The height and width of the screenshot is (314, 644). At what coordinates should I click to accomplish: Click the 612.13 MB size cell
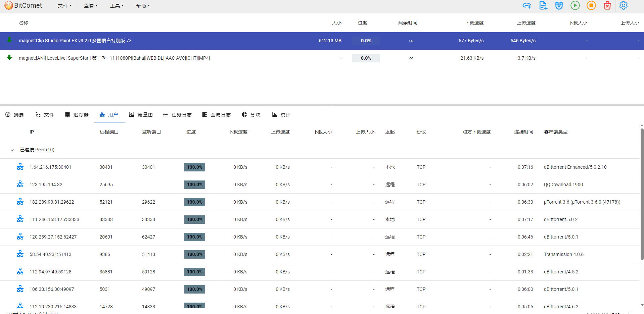pos(330,41)
